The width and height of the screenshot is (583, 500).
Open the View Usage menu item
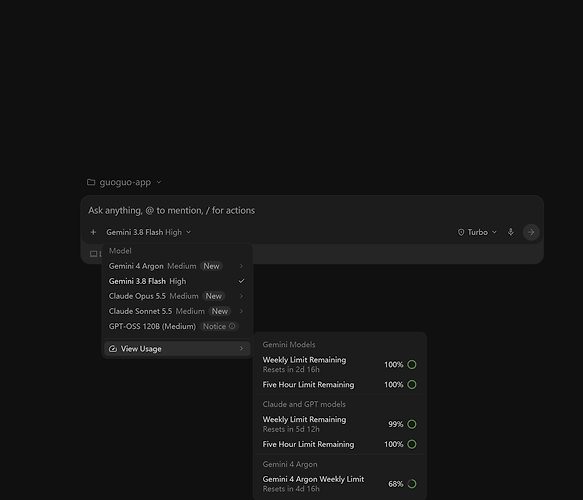point(177,349)
